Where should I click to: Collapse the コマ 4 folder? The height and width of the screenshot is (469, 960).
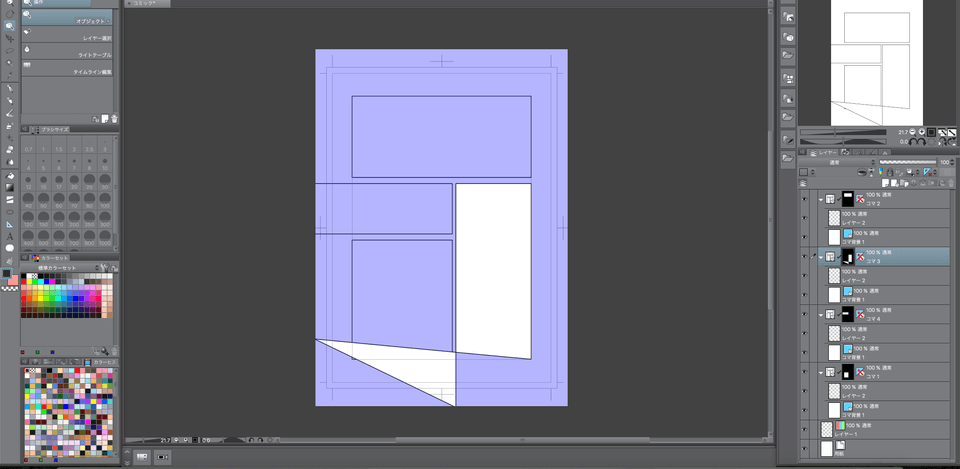click(x=820, y=314)
